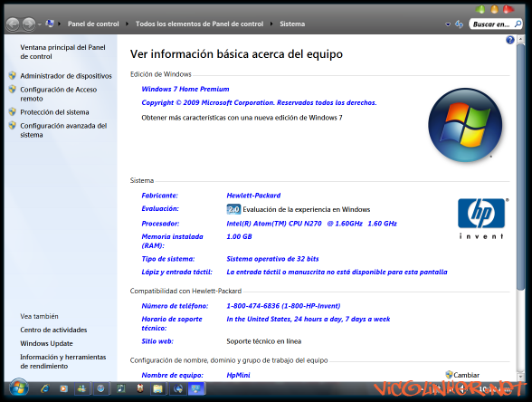This screenshot has height=402, width=532.
Task: Expand the arrow after Panel de control
Action: click(x=128, y=24)
